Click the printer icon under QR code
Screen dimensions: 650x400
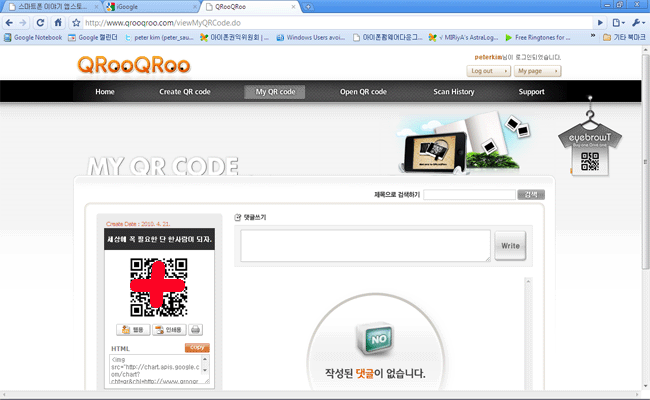click(x=196, y=329)
